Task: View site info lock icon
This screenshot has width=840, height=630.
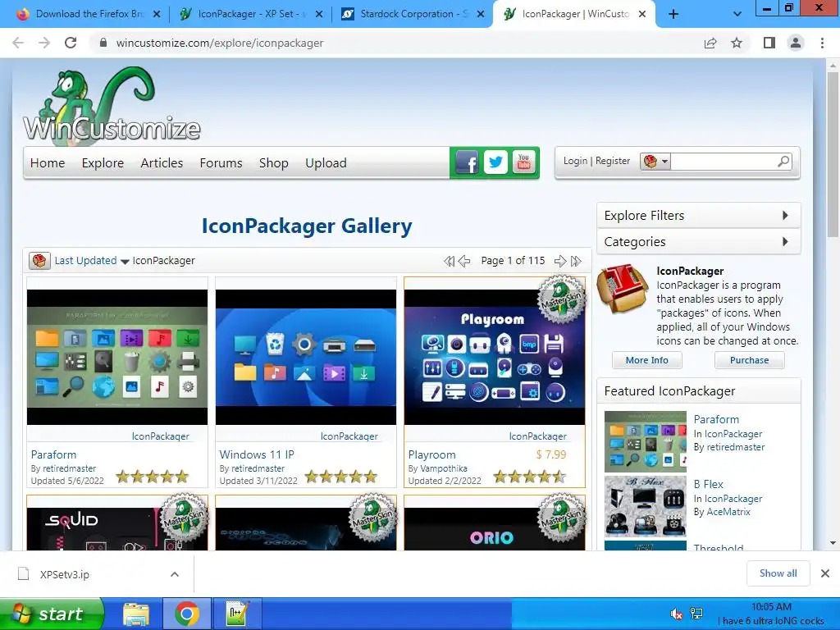Action: [103, 43]
